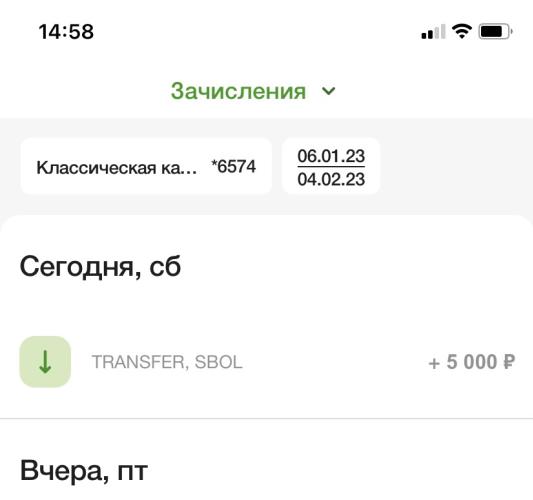Tap the *6574 card number
The height and width of the screenshot is (500, 533).
coord(233,167)
